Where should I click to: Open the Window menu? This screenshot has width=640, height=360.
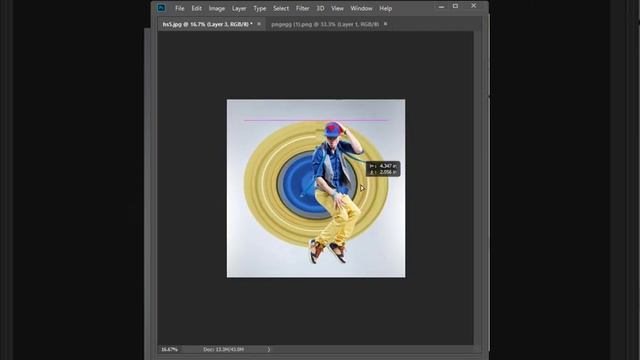(361, 8)
